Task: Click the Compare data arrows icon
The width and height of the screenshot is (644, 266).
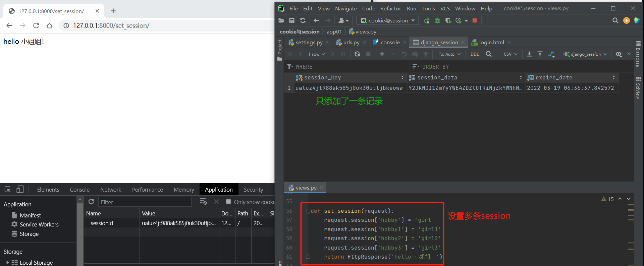Action: pyautogui.click(x=551, y=54)
